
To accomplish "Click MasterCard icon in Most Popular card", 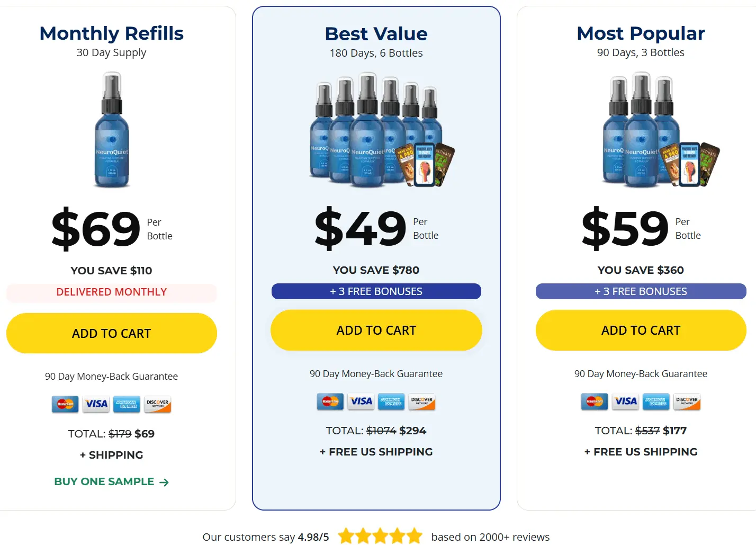I will pyautogui.click(x=595, y=401).
